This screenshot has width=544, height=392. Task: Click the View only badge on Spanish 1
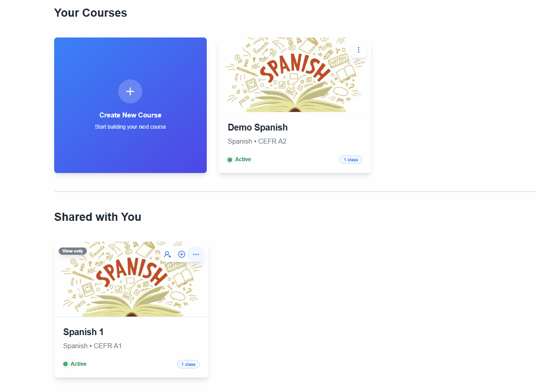pyautogui.click(x=73, y=251)
